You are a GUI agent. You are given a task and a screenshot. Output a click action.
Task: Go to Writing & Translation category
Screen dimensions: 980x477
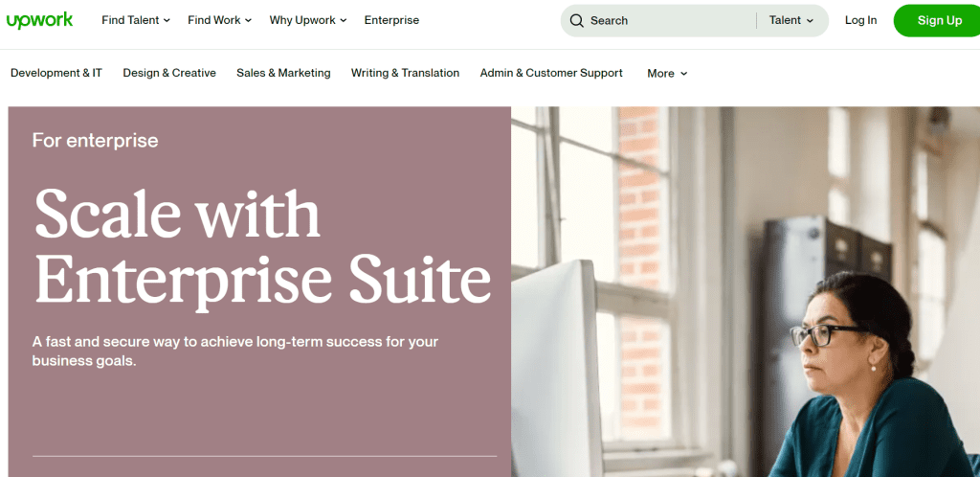point(405,73)
